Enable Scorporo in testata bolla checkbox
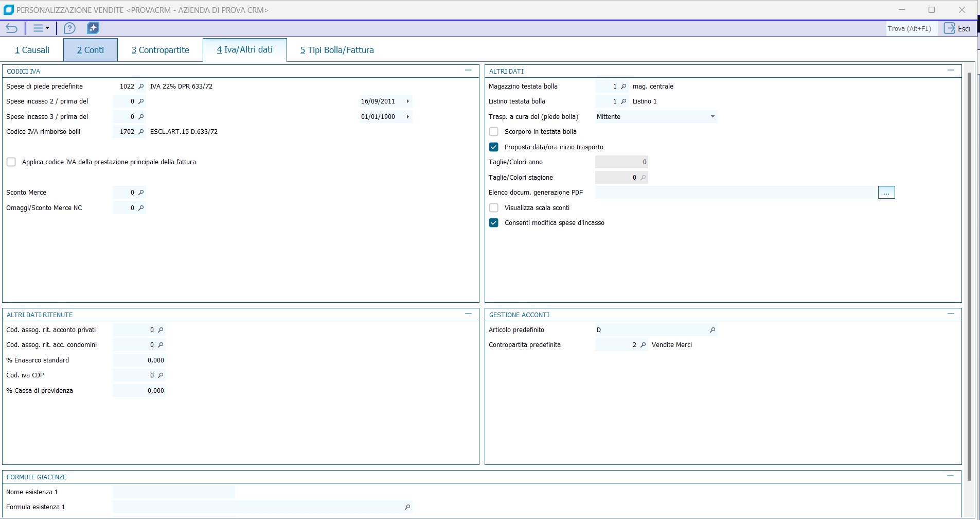Image resolution: width=980 pixels, height=520 pixels. coord(494,132)
